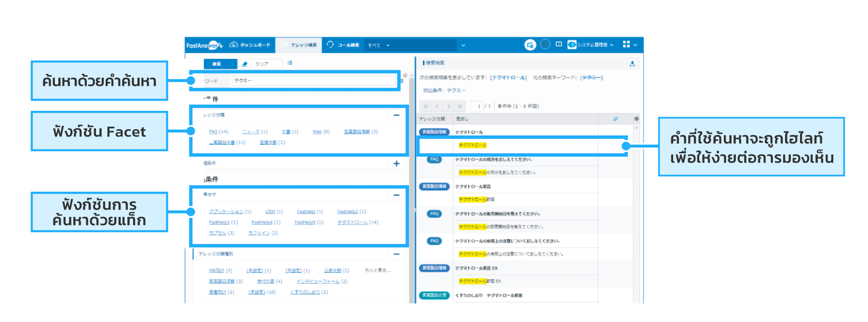Go to next results page arrow
Image resolution: width=868 pixels, height=322 pixels.
(449, 106)
